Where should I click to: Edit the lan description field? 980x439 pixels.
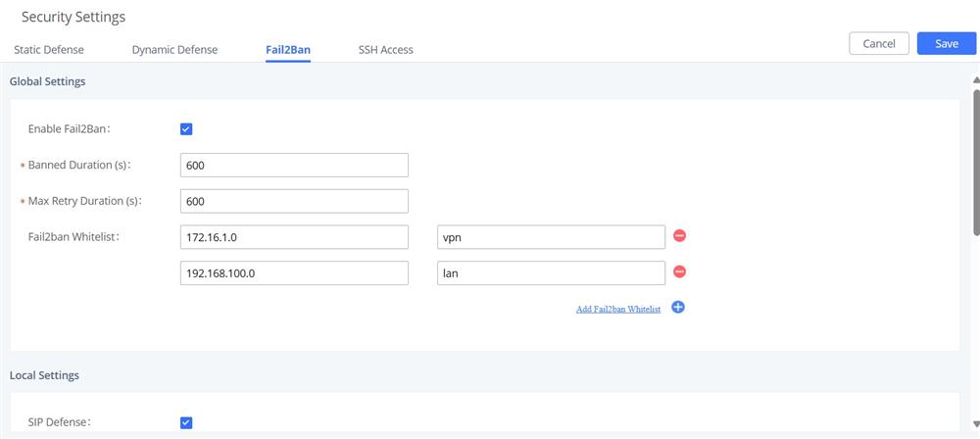click(x=551, y=273)
